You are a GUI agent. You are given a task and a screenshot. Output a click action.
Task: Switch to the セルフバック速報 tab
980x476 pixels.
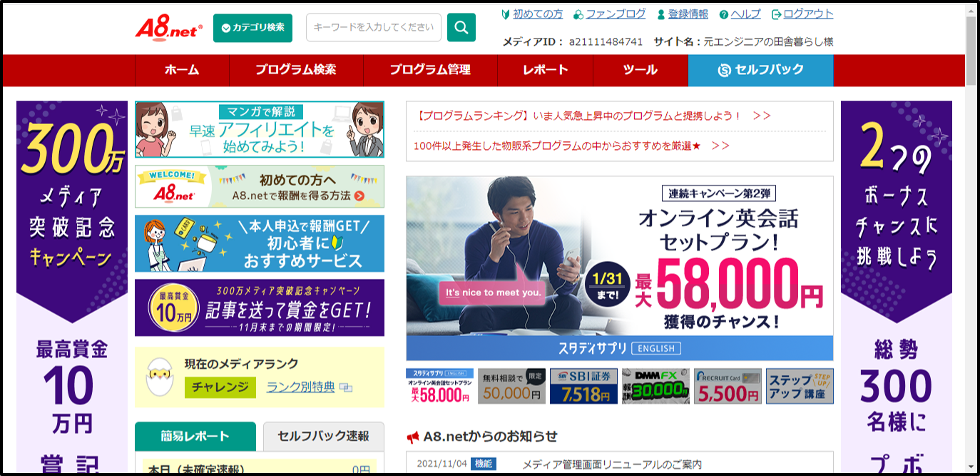pyautogui.click(x=323, y=437)
